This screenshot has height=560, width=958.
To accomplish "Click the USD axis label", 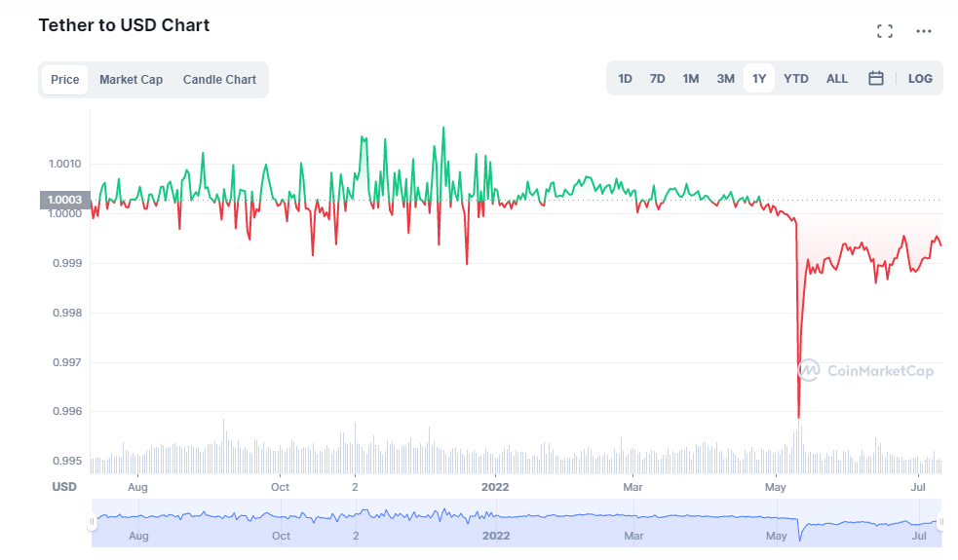I will (64, 487).
